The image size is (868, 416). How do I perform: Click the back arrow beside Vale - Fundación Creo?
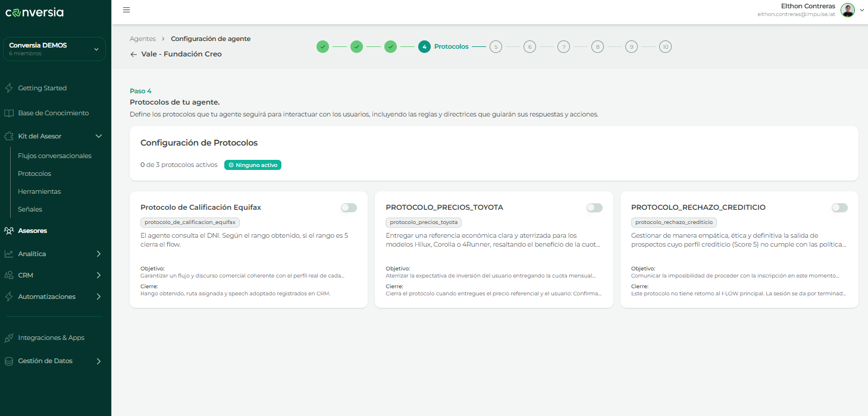(x=133, y=54)
